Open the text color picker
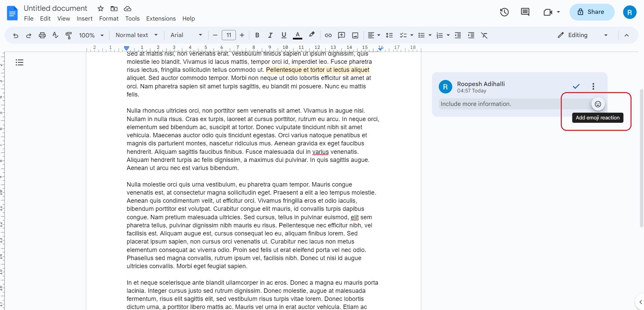This screenshot has width=644, height=310. 298,35
